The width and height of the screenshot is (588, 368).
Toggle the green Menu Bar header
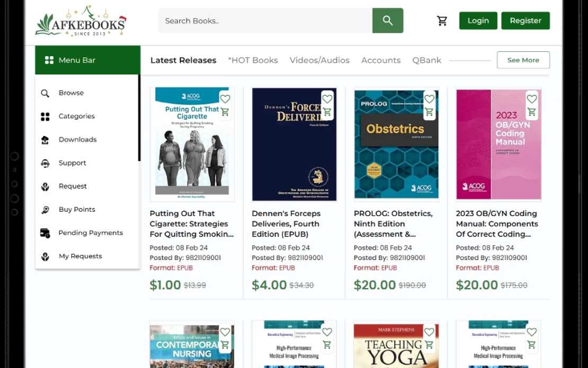pyautogui.click(x=88, y=60)
